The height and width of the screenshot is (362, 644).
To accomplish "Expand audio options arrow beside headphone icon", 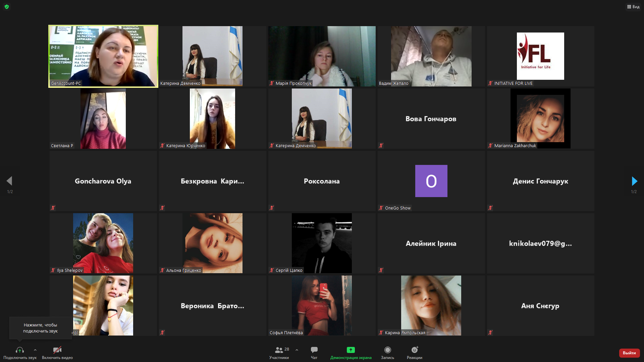I will [x=35, y=350].
